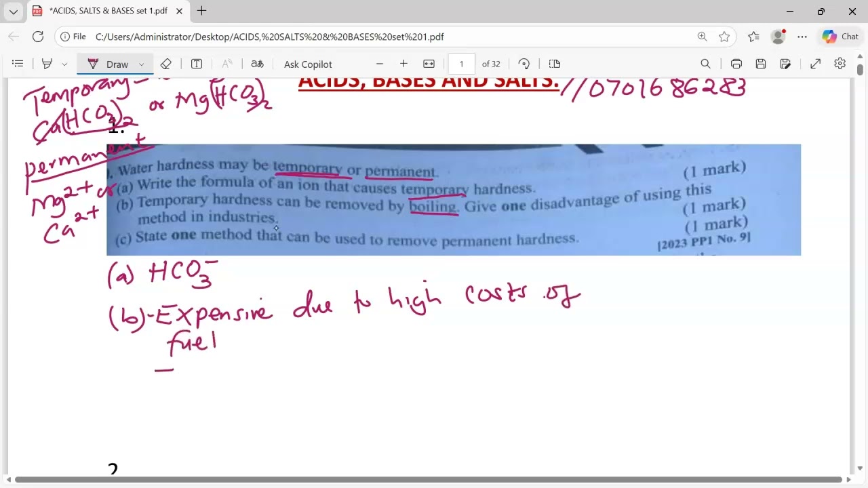Open the Translate tool
This screenshot has width=868, height=488.
click(257, 64)
